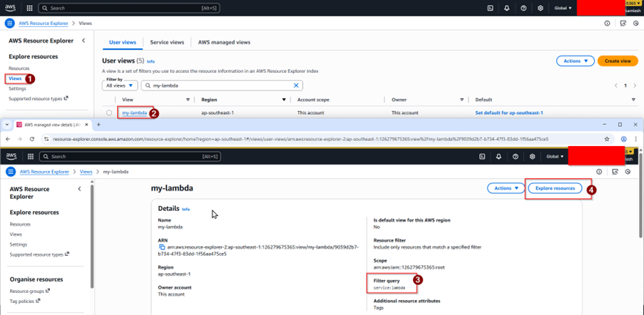Open Resource groups link in lower sidebar
The image size is (644, 315).
tap(29, 291)
